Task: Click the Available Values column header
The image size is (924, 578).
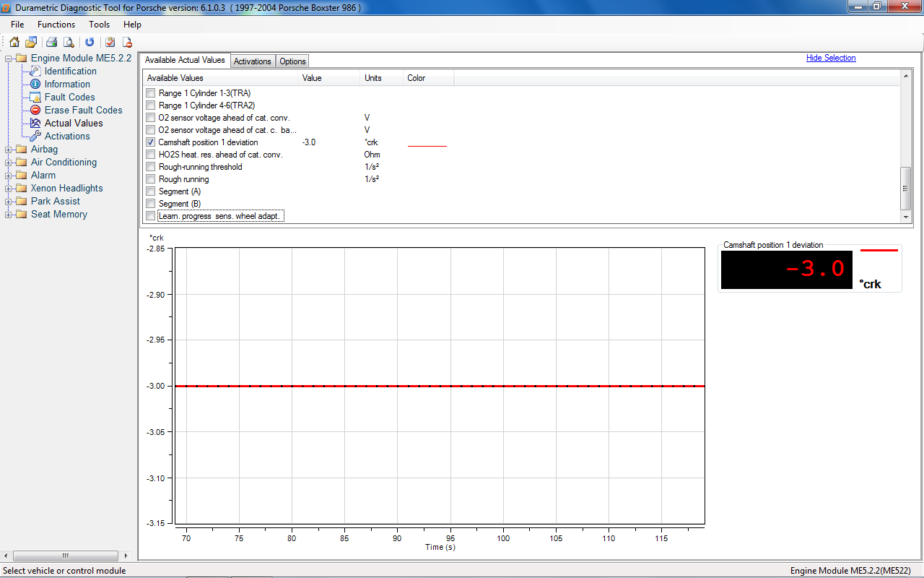Action: (x=220, y=78)
